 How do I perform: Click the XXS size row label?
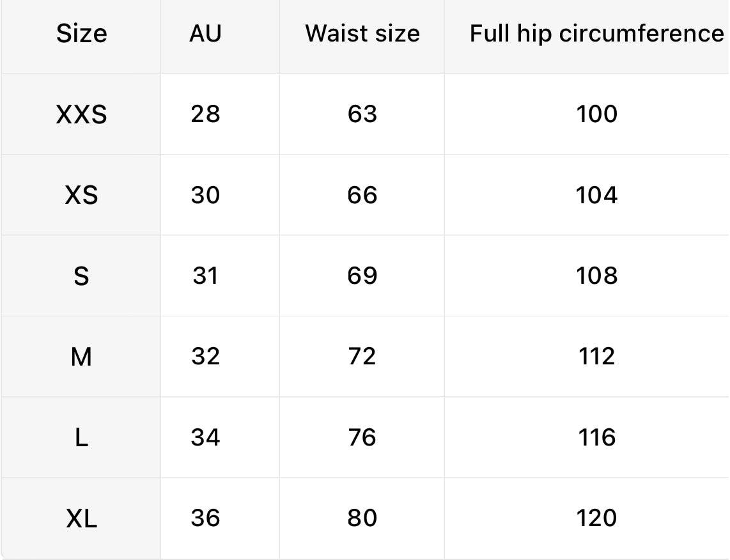(81, 114)
